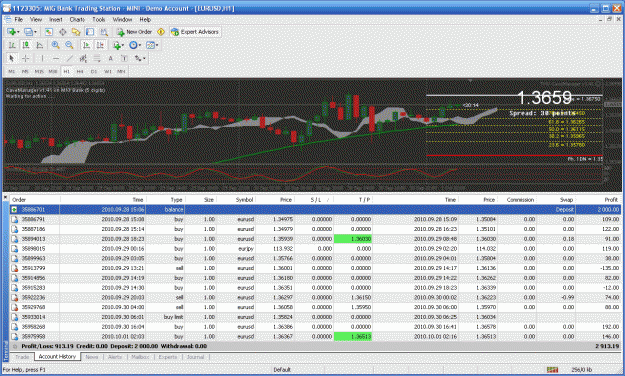Switch to M15 timeframe
The height and width of the screenshot is (376, 625).
pos(39,71)
